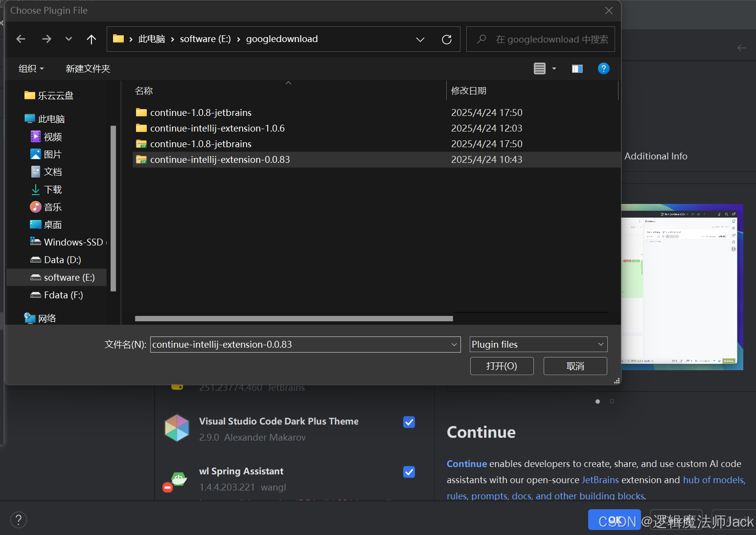
Task: Create a new folder with 新建文件夹
Action: [88, 68]
